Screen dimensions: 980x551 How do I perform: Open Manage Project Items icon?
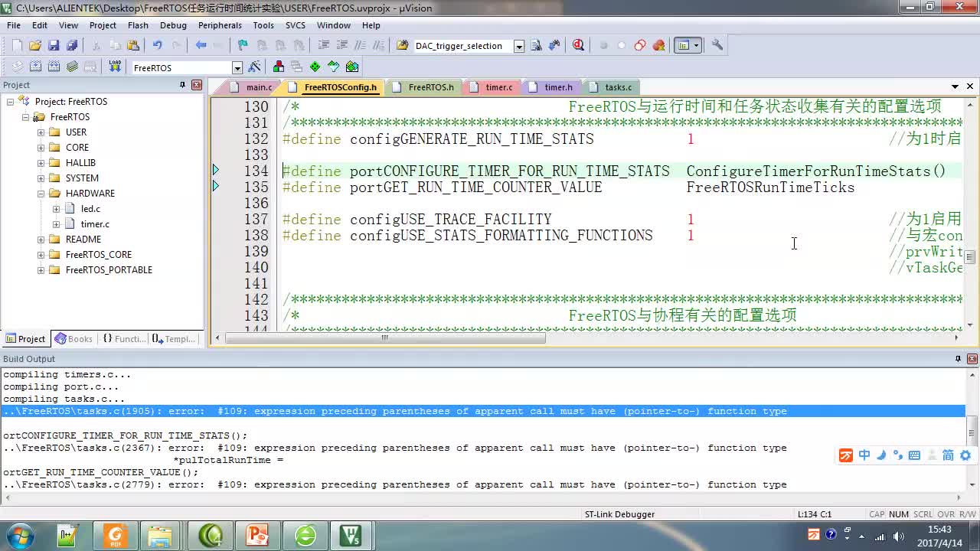click(278, 67)
